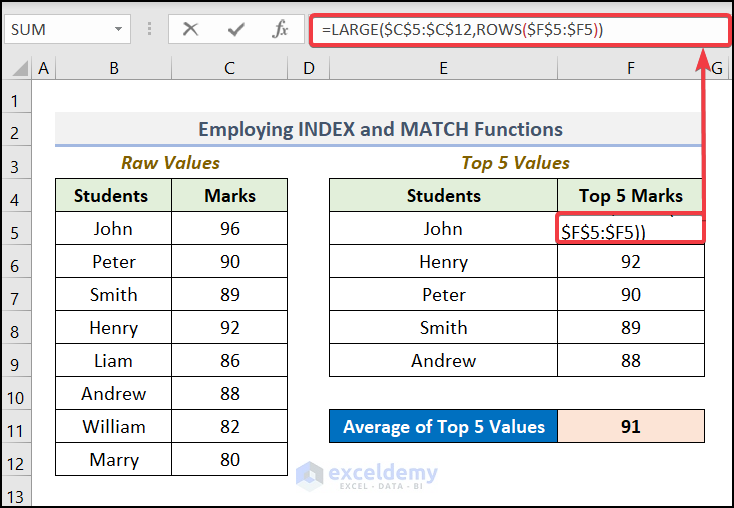
Task: Select column E header
Action: [x=442, y=68]
